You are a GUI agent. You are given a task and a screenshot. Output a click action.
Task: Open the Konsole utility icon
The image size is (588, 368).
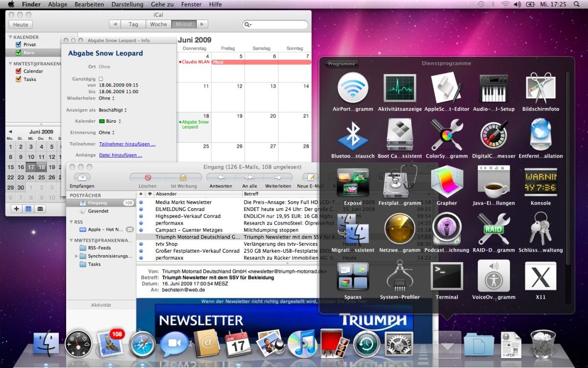540,182
